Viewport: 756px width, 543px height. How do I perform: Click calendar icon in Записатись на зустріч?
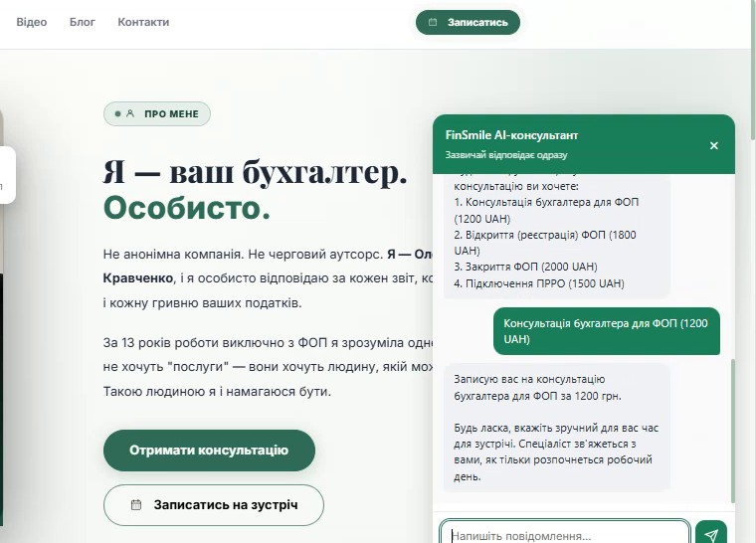136,505
